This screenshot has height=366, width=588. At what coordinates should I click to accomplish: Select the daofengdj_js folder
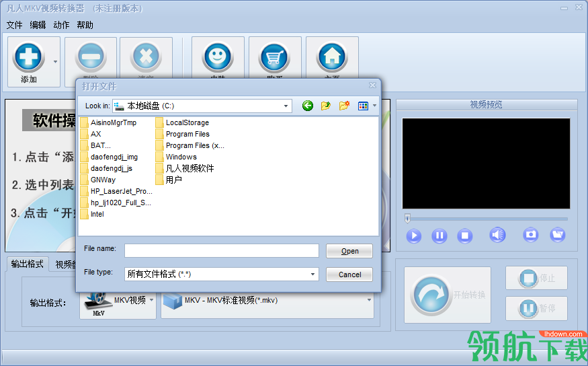106,169
